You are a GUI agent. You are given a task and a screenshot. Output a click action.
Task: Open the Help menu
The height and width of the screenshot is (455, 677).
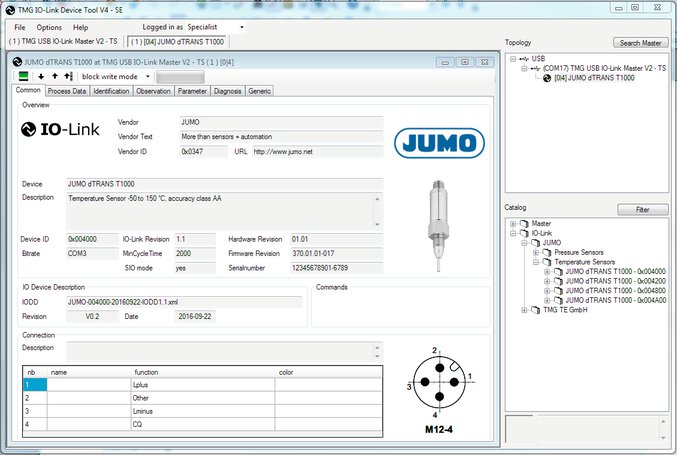click(80, 27)
